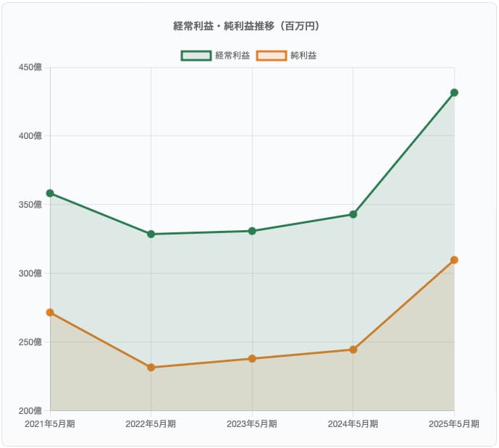Click the 200億 y-axis label
The width and height of the screenshot is (499, 448).
(x=30, y=410)
